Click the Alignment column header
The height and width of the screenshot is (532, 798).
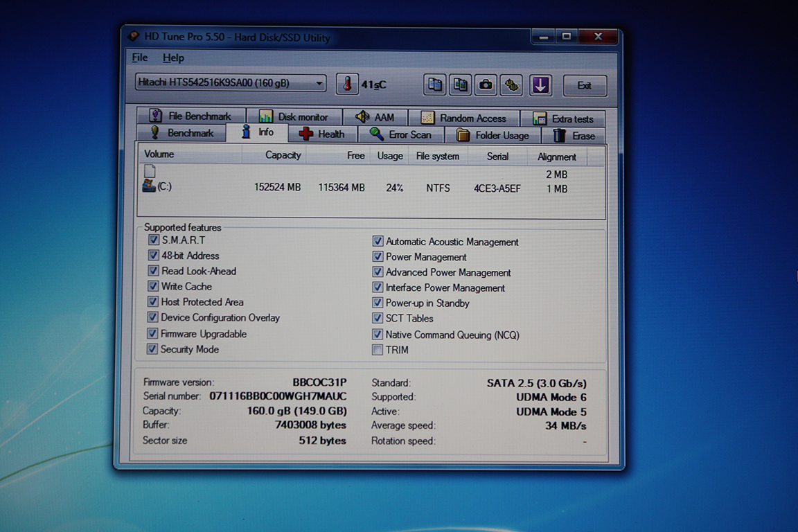click(557, 157)
